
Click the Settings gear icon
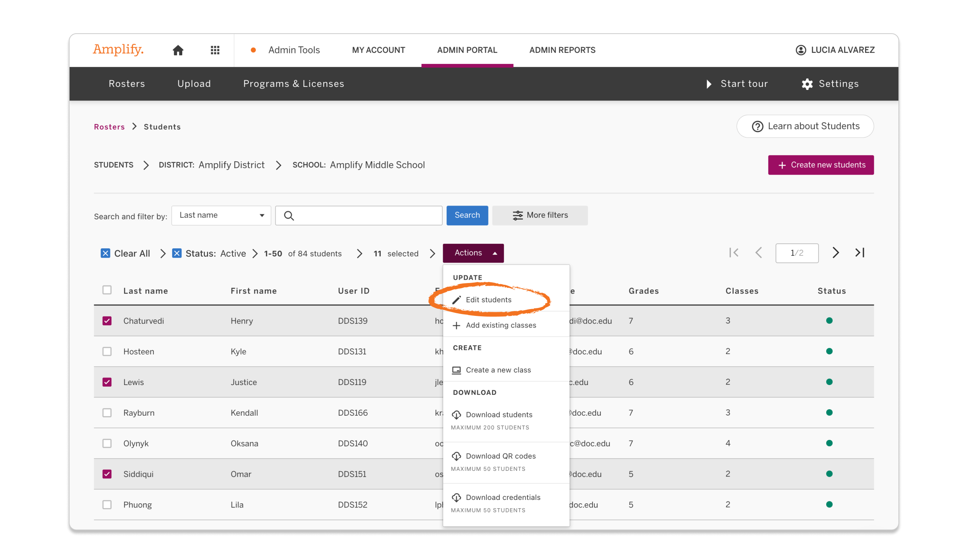pyautogui.click(x=807, y=84)
